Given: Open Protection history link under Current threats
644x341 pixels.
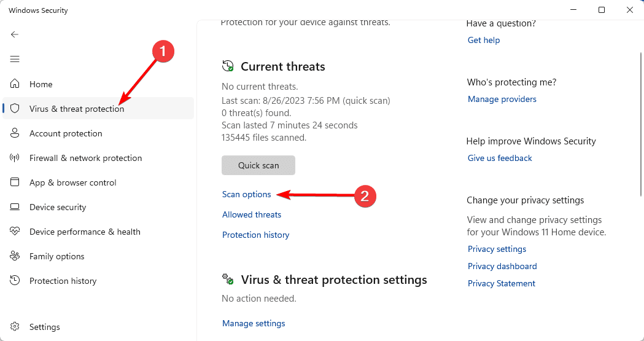Looking at the screenshot, I should 255,235.
